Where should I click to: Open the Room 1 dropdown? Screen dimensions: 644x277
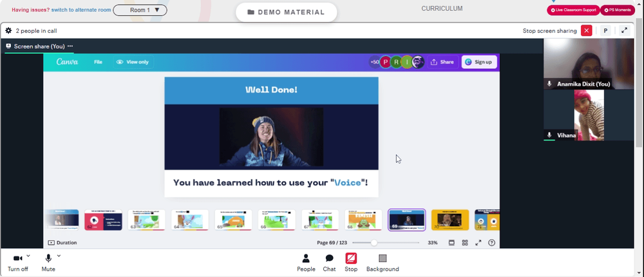[140, 10]
